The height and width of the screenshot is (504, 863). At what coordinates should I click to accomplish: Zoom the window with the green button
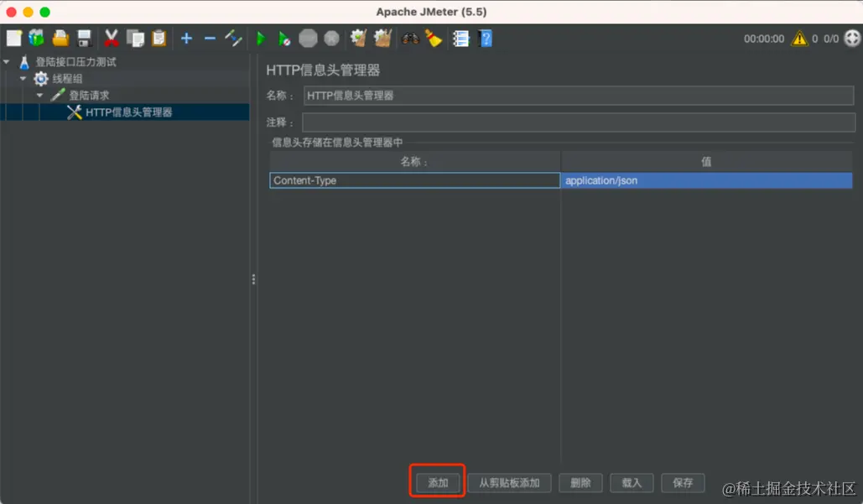pos(45,12)
